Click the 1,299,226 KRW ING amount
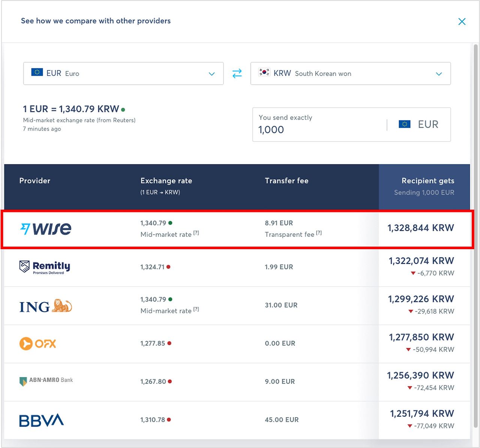The image size is (480, 448). pos(421,299)
